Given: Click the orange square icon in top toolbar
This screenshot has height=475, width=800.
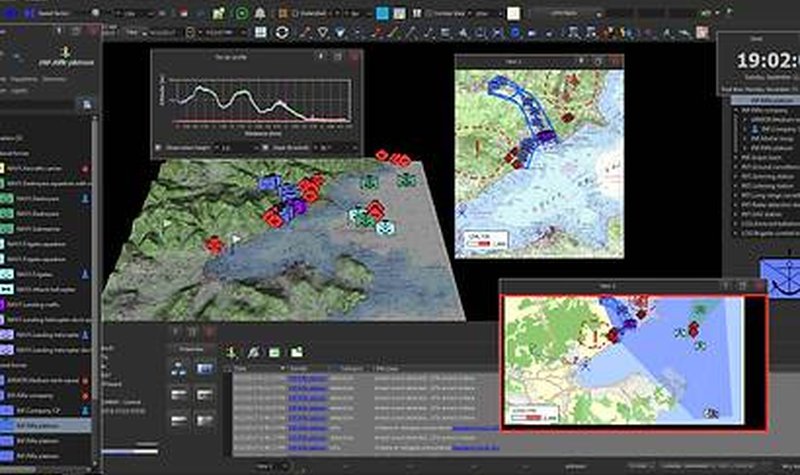Looking at the screenshot, I should point(282,14).
